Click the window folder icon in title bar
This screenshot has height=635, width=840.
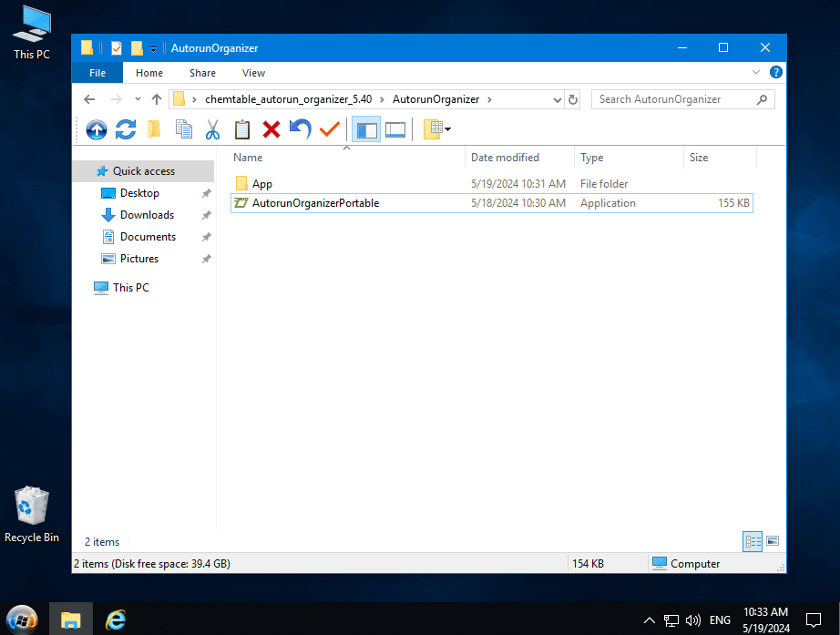coord(87,47)
